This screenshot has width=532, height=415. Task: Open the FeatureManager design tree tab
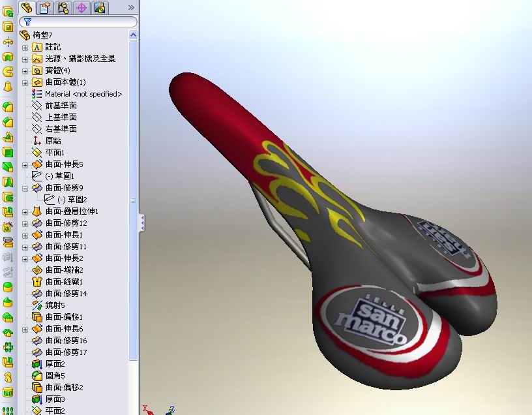click(x=27, y=7)
